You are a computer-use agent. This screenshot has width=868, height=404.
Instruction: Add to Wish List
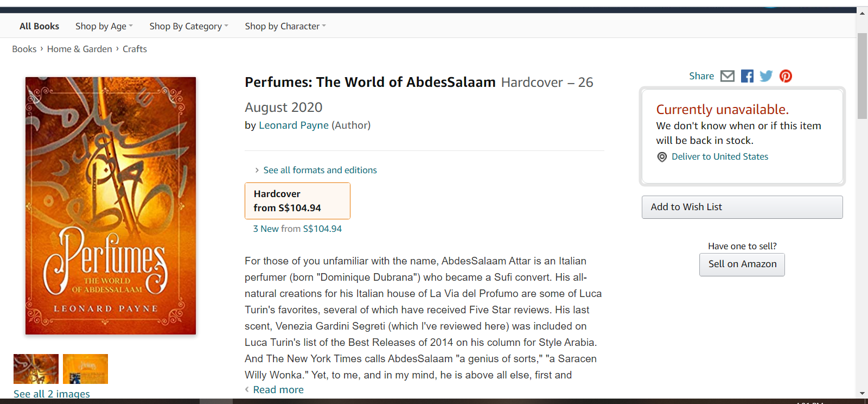coord(742,207)
